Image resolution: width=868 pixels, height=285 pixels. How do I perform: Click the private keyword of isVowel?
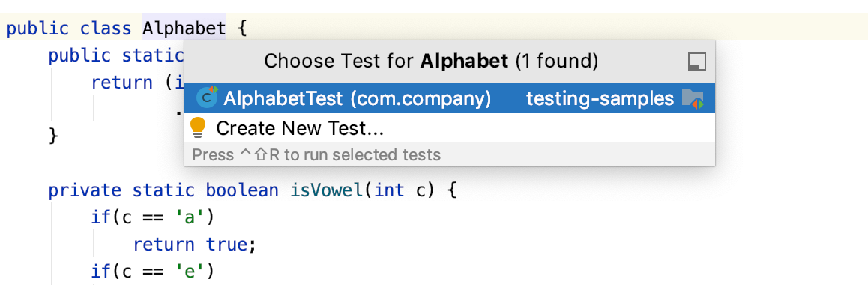click(x=85, y=190)
